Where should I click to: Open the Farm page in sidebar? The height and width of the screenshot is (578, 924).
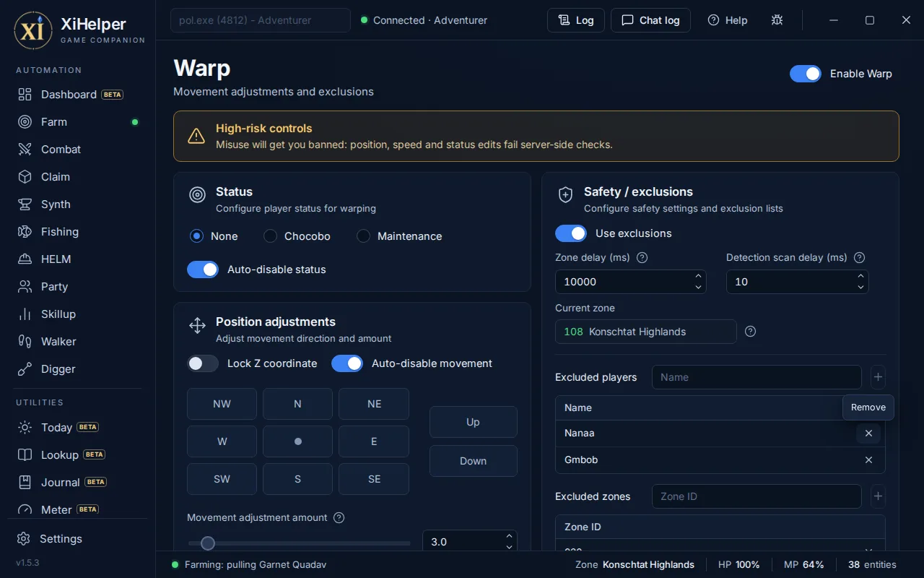click(78, 122)
